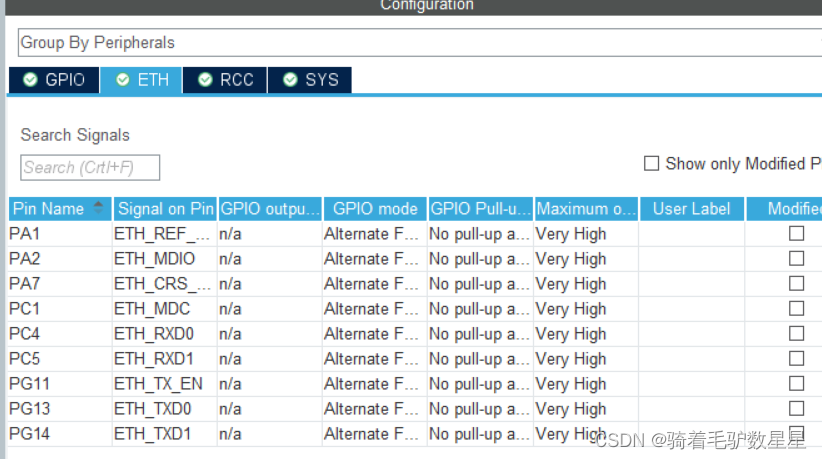Toggle Modified checkbox for PC1 row
Image resolution: width=822 pixels, height=459 pixels.
pos(796,308)
